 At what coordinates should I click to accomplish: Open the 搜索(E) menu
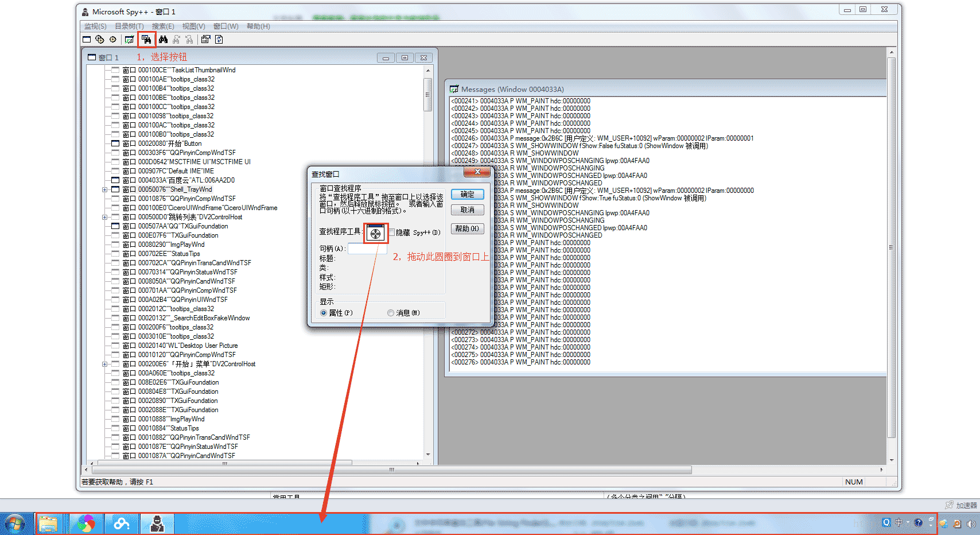(x=163, y=26)
